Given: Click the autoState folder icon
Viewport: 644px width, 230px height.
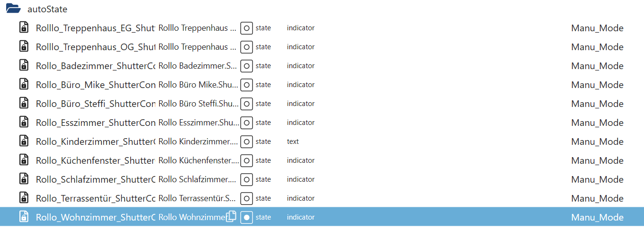Looking at the screenshot, I should [x=13, y=9].
